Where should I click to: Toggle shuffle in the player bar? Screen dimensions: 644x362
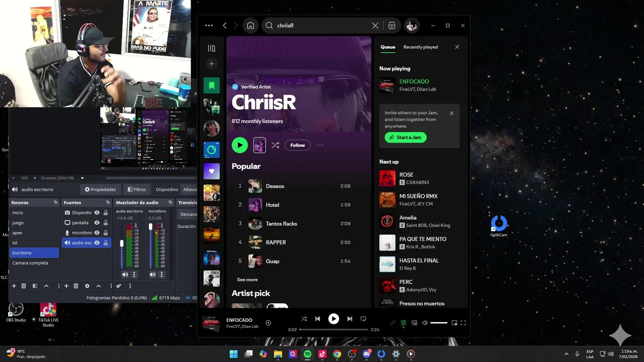click(304, 319)
